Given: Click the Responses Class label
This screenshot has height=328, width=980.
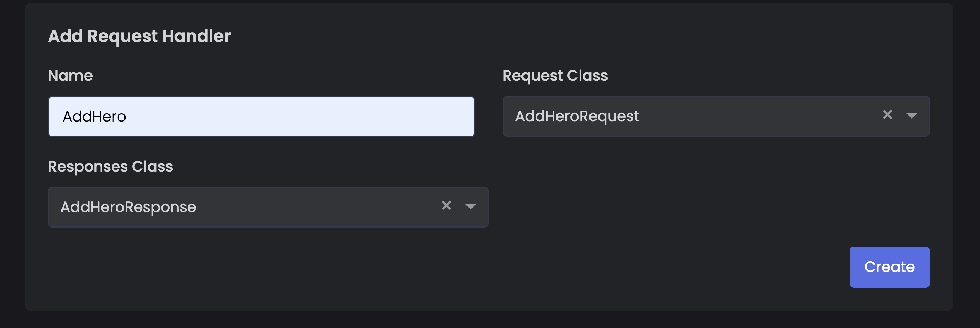Looking at the screenshot, I should pyautogui.click(x=110, y=167).
